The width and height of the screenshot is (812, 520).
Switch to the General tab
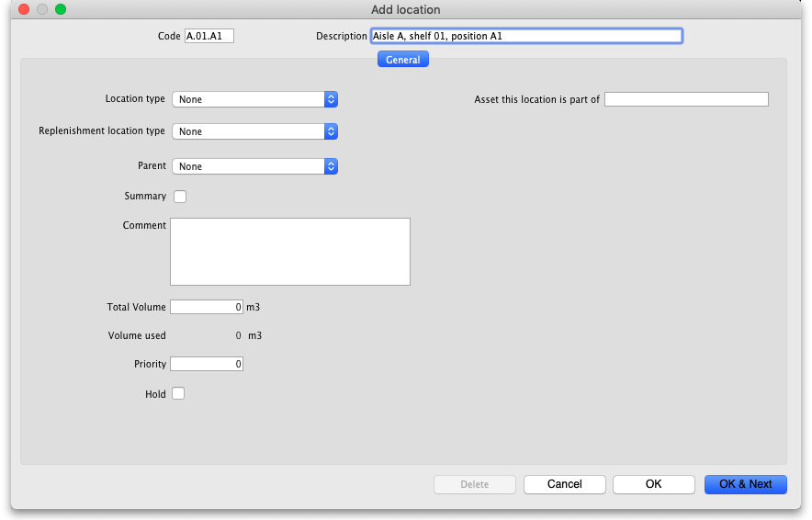coord(403,60)
